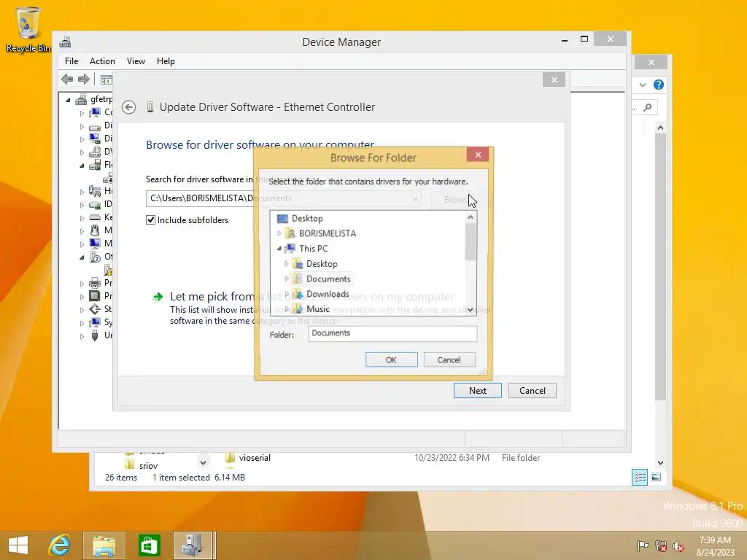Switch Explorer to large icons view
Image resolution: width=747 pixels, height=560 pixels.
[x=656, y=477]
